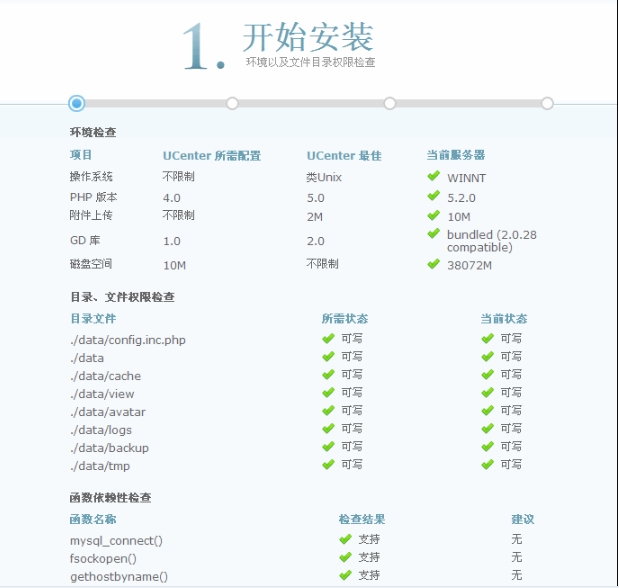Click required-status check for ./data/view

coord(328,393)
